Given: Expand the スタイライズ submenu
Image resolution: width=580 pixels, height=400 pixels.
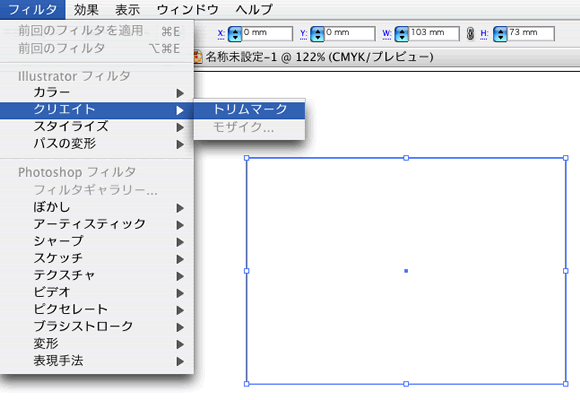Looking at the screenshot, I should pos(97,127).
